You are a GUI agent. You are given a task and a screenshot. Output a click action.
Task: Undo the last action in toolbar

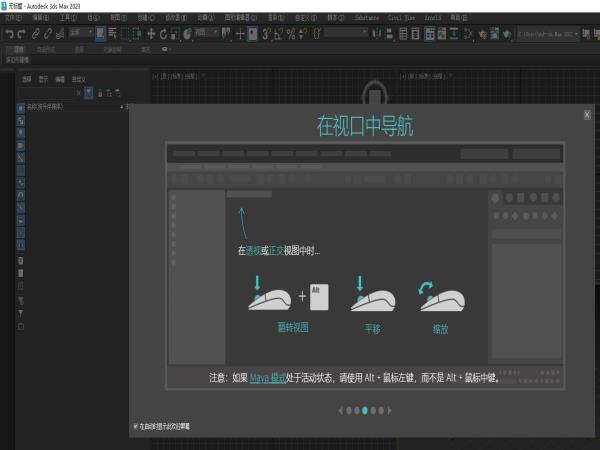pos(9,34)
